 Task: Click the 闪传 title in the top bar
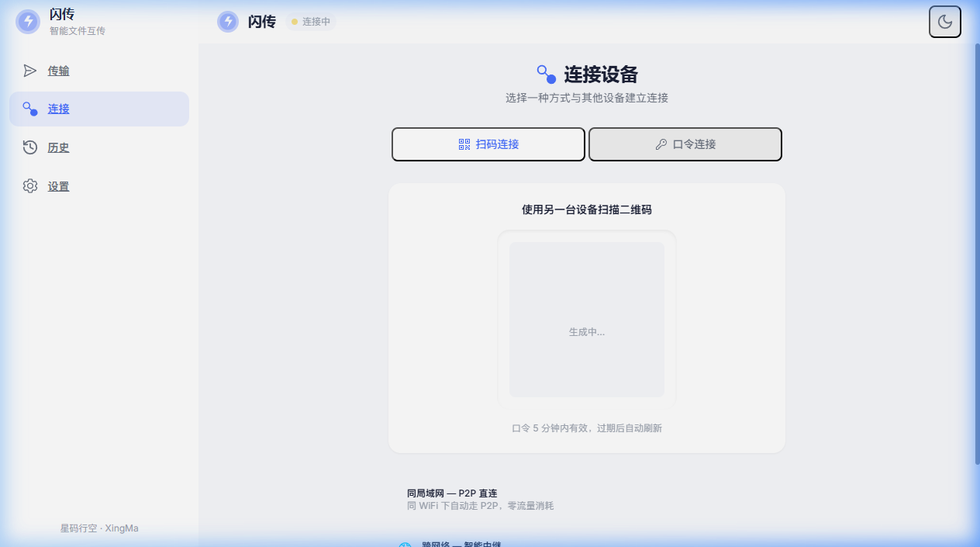(262, 22)
